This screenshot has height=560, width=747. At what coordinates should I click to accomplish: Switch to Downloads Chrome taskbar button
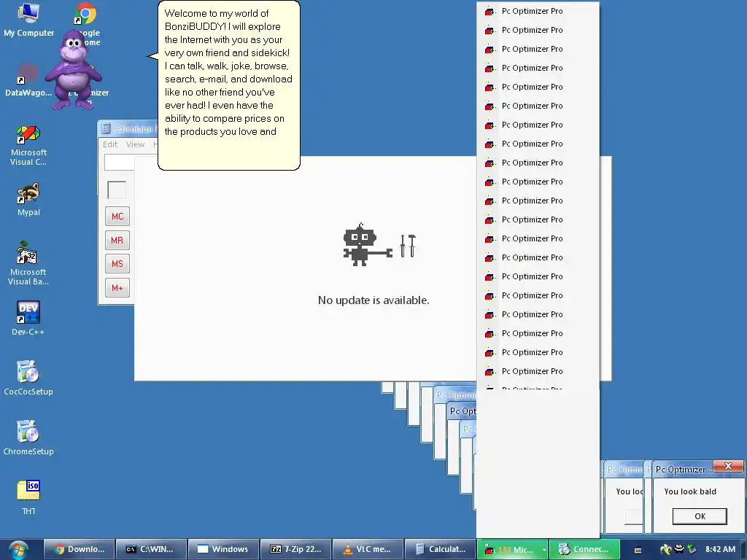(x=79, y=550)
